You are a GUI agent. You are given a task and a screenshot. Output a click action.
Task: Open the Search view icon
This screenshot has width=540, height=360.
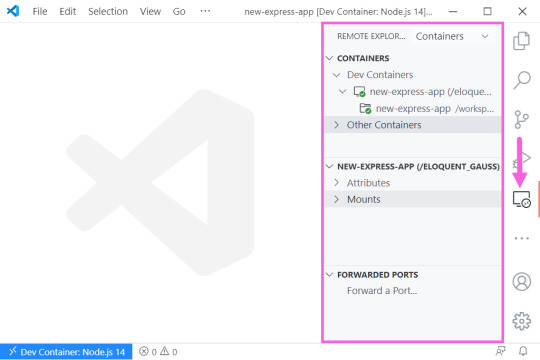522,80
